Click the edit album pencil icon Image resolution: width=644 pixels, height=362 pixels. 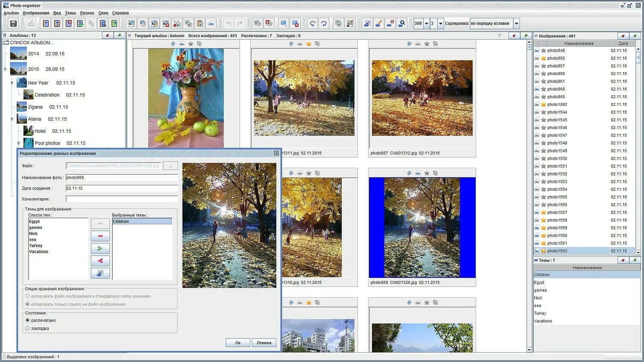pyautogui.click(x=57, y=23)
